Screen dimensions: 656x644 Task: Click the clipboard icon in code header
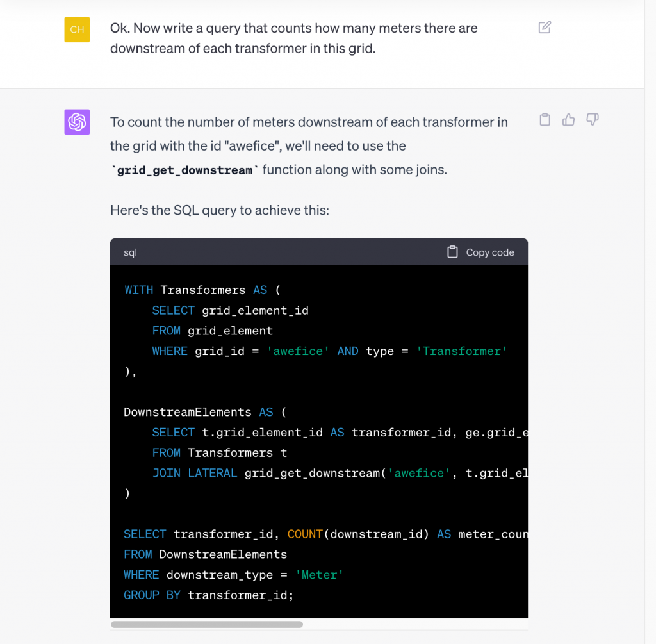pos(452,252)
